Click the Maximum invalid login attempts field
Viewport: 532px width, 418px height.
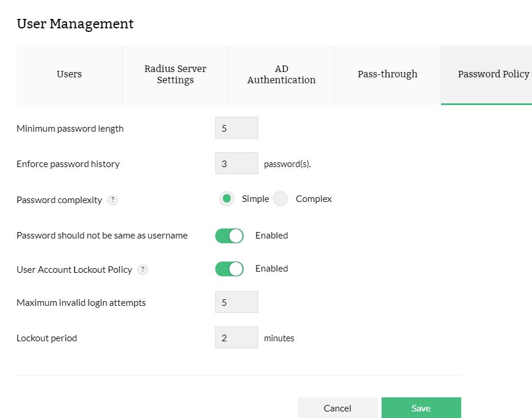point(237,302)
